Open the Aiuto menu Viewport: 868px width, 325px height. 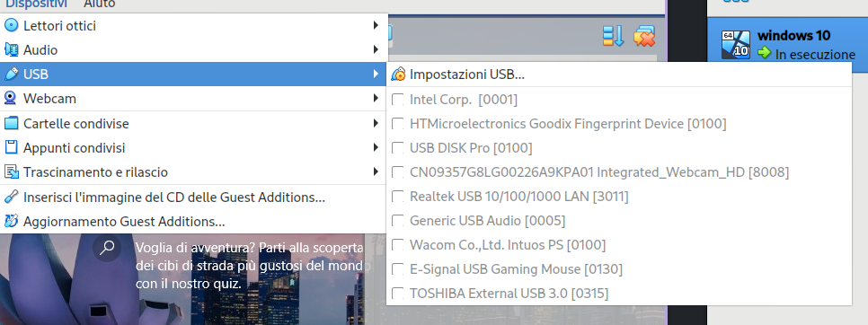pos(100,4)
